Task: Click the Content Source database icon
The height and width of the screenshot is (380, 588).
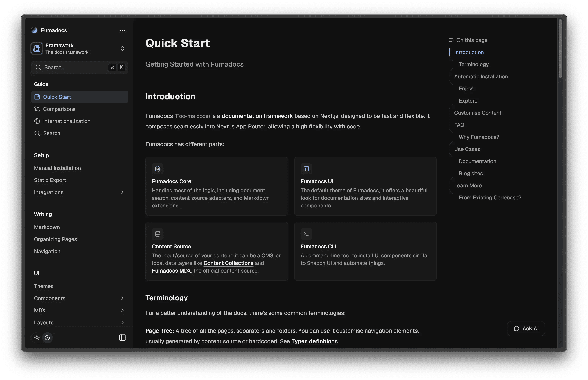Action: tap(158, 234)
